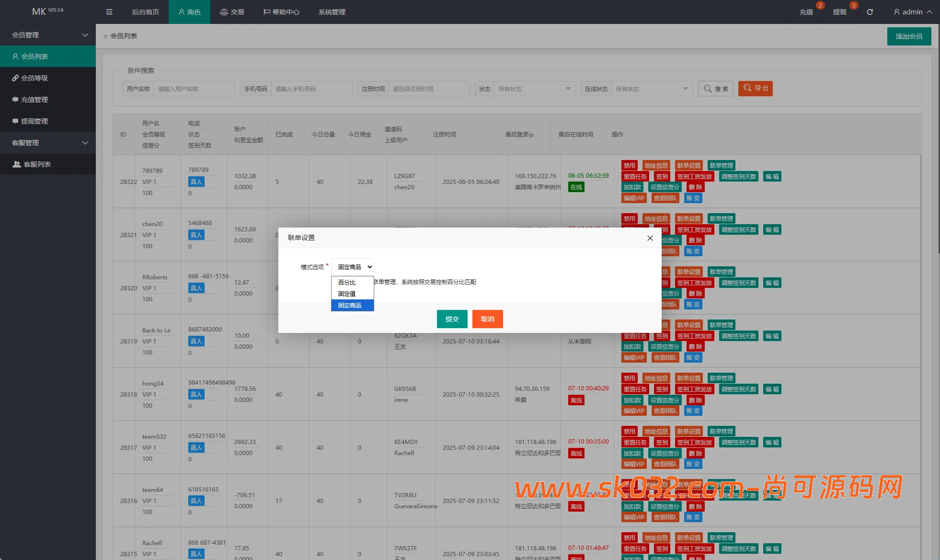Open 客服列表 in the sidebar

click(x=37, y=164)
